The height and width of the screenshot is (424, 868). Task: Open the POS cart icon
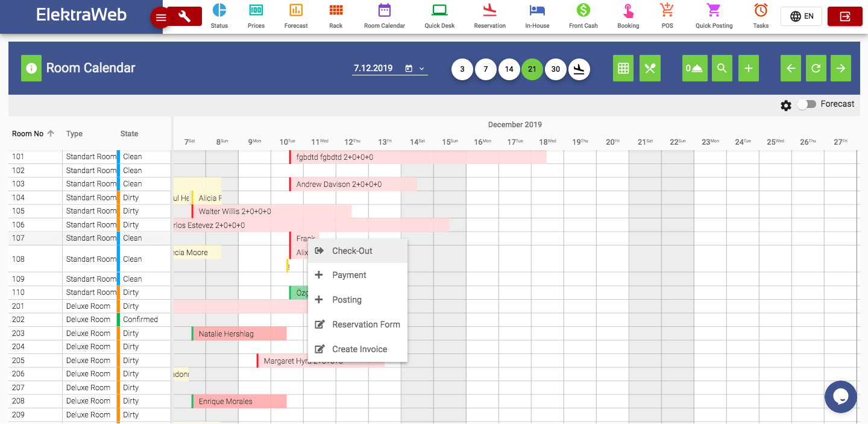point(667,10)
